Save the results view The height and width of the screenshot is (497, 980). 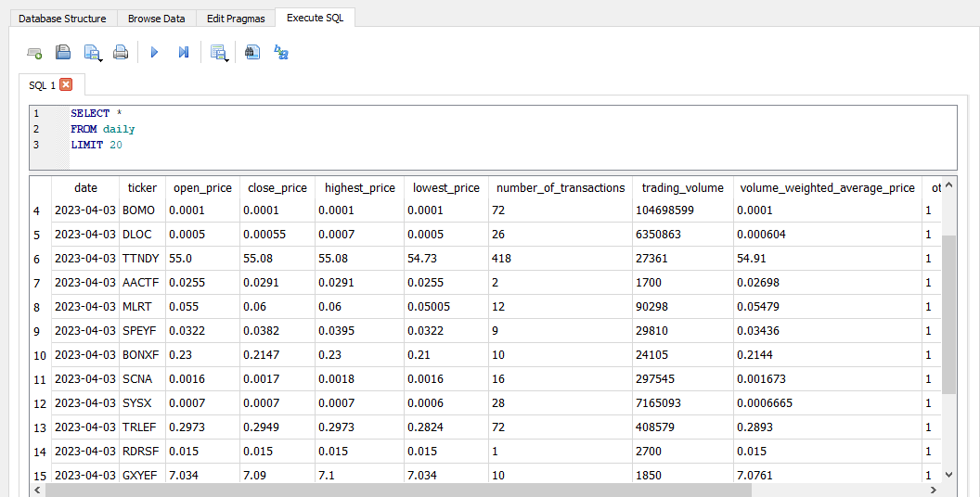click(218, 53)
